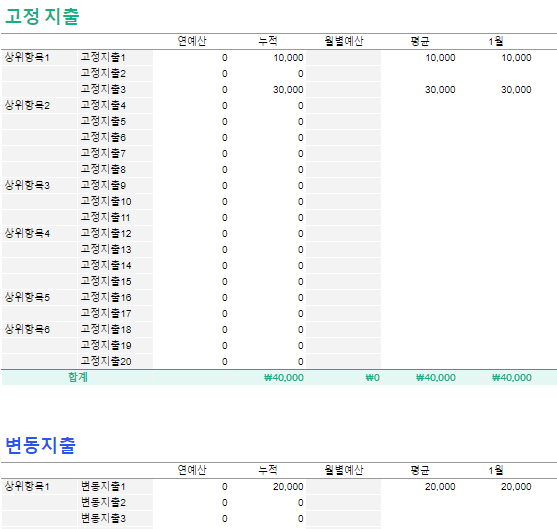Select the 고정지출13 label cell
557x529 pixels.
115,249
